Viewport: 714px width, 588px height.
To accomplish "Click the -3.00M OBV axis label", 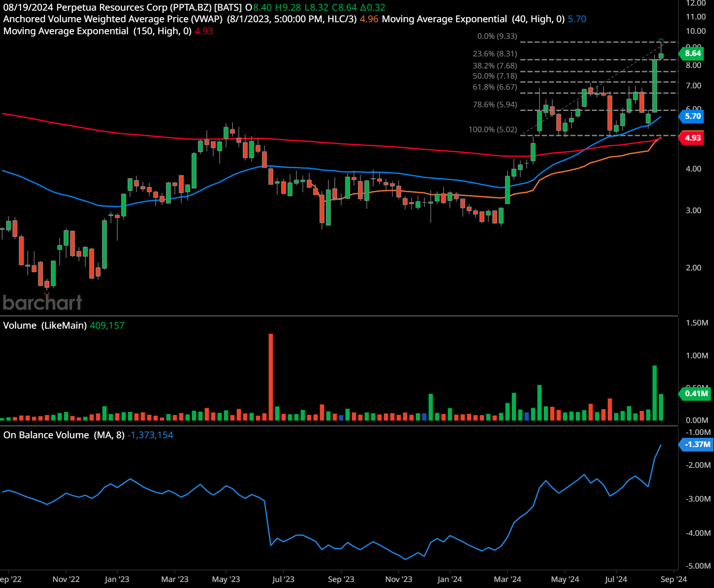I will 698,499.
